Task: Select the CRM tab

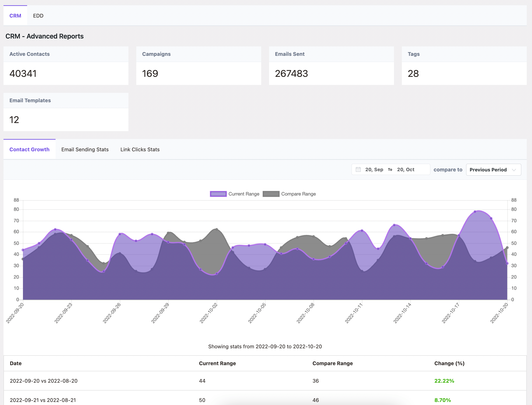Action: click(15, 16)
